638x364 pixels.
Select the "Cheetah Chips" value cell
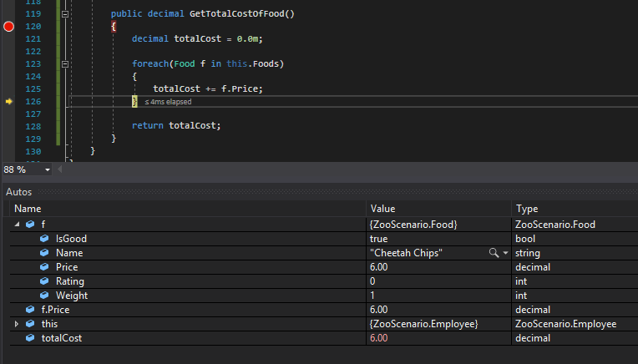point(407,253)
